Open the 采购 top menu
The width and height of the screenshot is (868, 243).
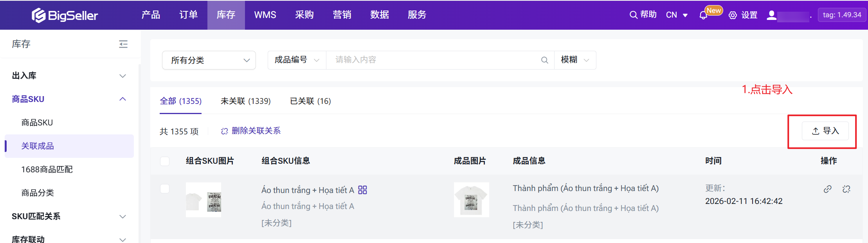click(x=304, y=15)
